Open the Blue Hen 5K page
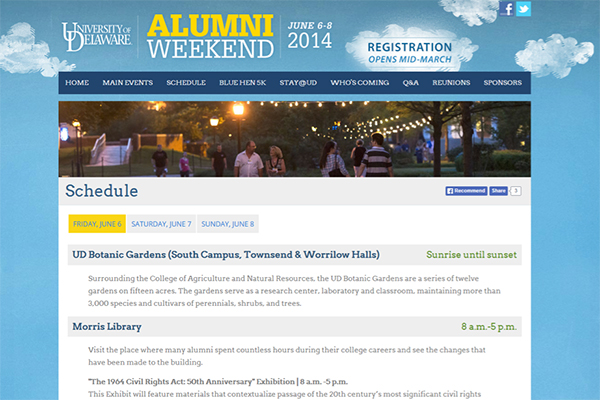600x400 pixels. [x=243, y=83]
